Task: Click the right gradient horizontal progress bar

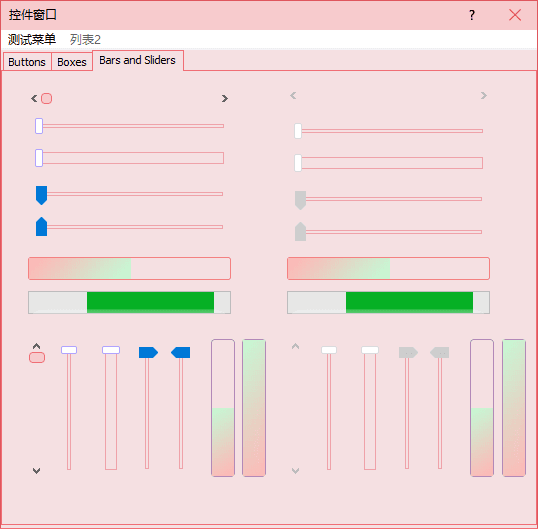Action: point(388,268)
